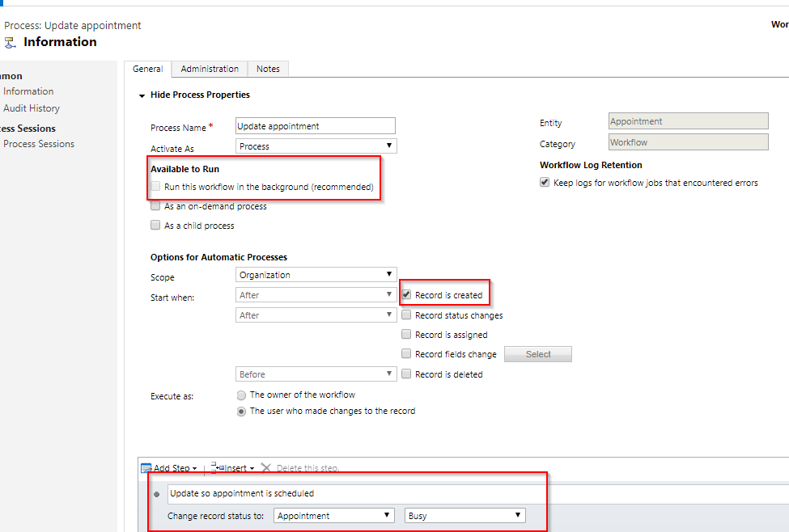The height and width of the screenshot is (532, 789).
Task: Enable the As an on-demand process checkbox
Action: pyautogui.click(x=155, y=206)
